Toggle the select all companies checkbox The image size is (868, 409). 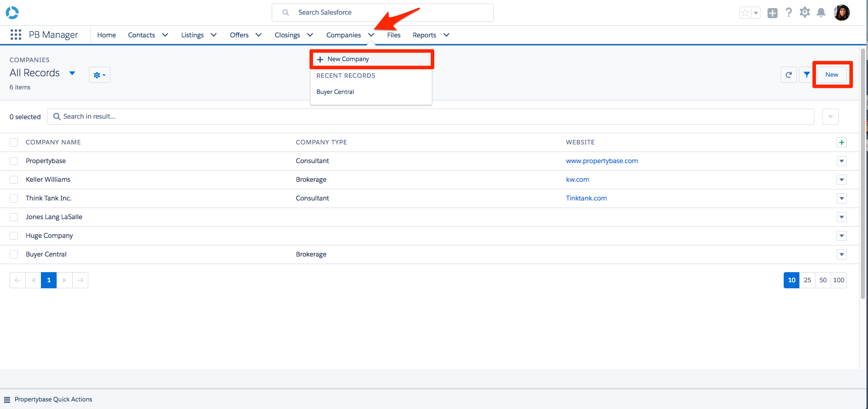tap(14, 142)
